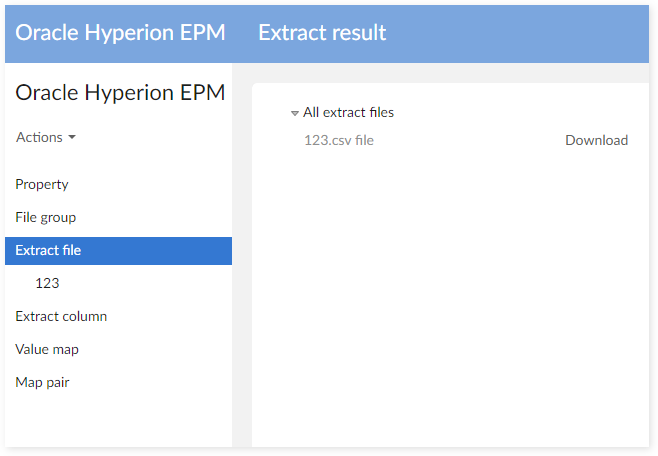Click the sidebar Oracle Hyperion EPM heading
The image size is (658, 456).
coord(120,93)
